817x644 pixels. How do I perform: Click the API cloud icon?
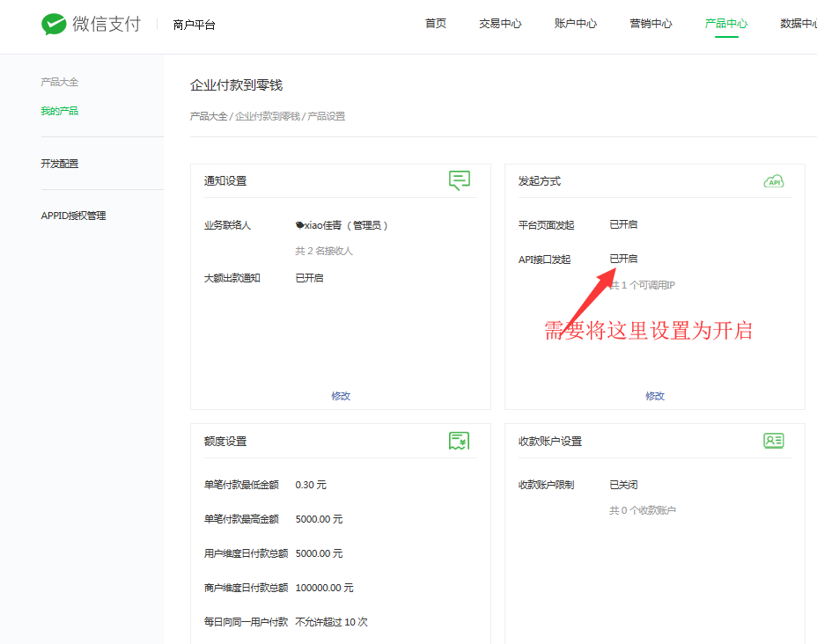(773, 181)
